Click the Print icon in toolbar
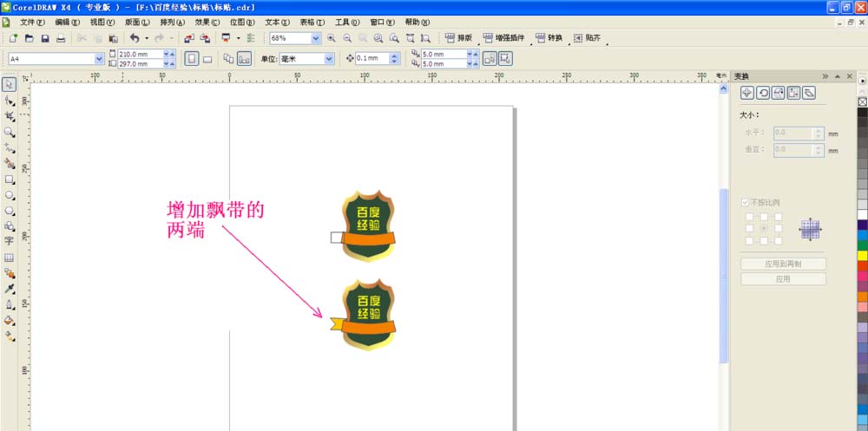 coord(61,38)
